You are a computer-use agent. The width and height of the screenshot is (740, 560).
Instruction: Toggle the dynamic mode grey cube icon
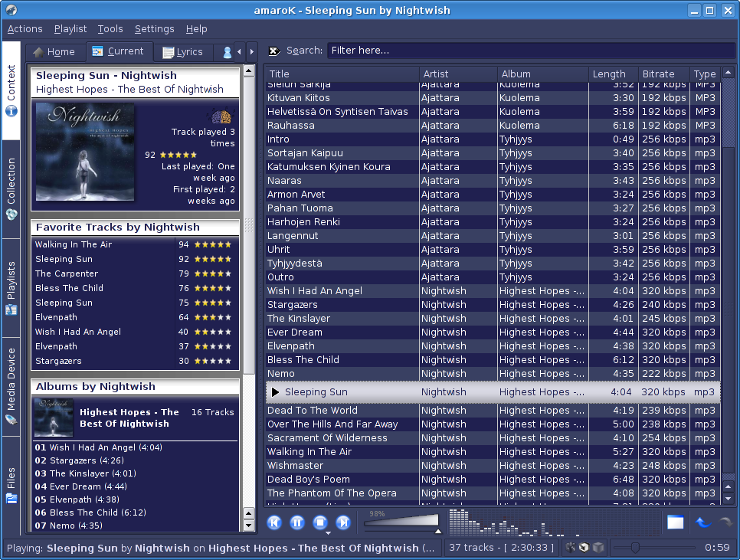point(598,547)
